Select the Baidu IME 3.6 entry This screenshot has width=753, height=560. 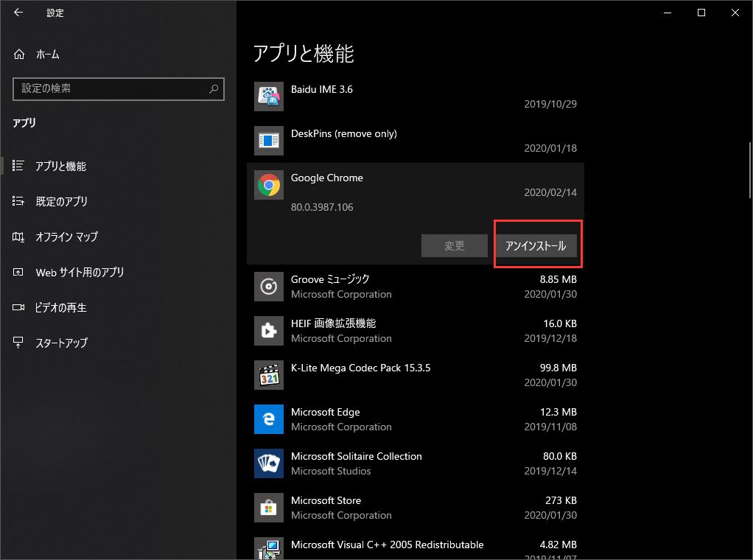point(322,89)
